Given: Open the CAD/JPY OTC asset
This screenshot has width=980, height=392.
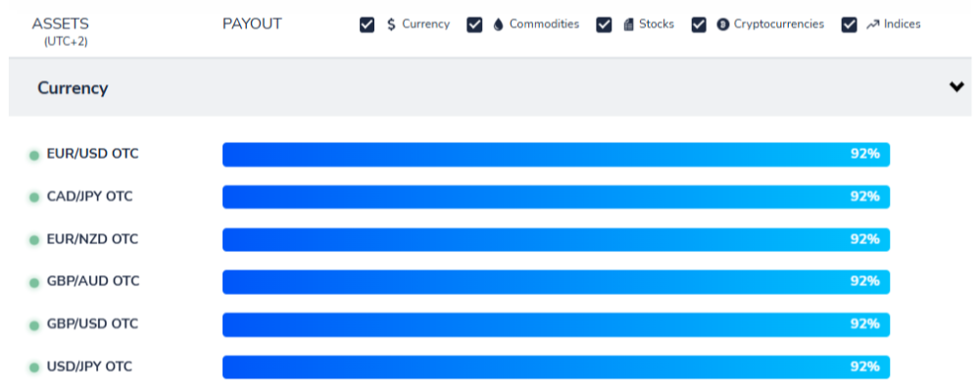Looking at the screenshot, I should [x=90, y=196].
